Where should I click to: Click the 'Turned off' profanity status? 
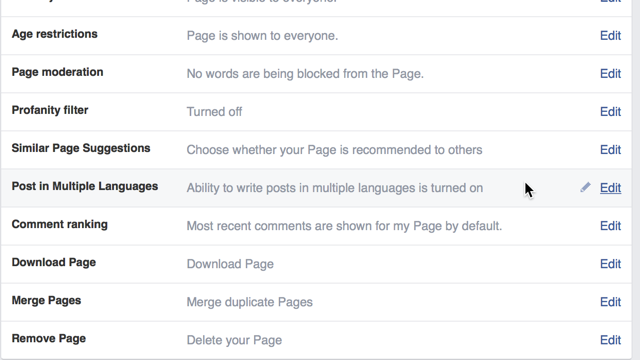click(x=214, y=112)
